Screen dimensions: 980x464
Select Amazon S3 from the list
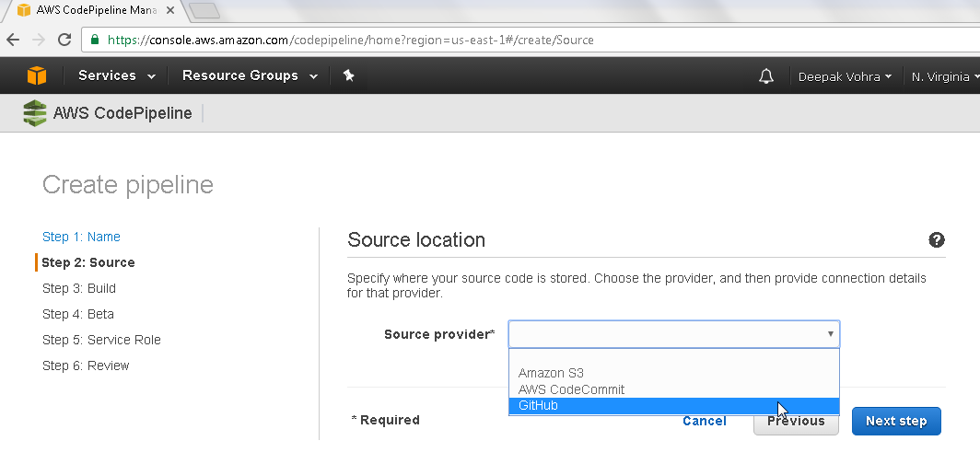tap(674, 374)
